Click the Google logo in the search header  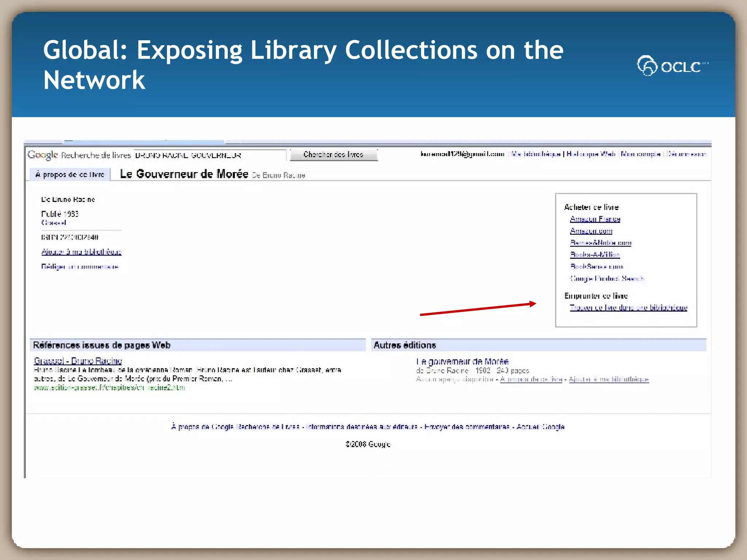(x=42, y=155)
